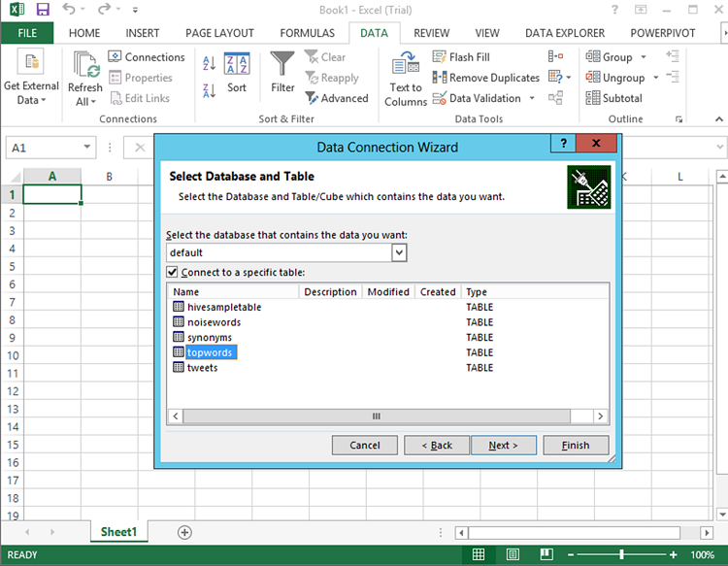
Task: Expand the formula bar
Action: coord(719,148)
